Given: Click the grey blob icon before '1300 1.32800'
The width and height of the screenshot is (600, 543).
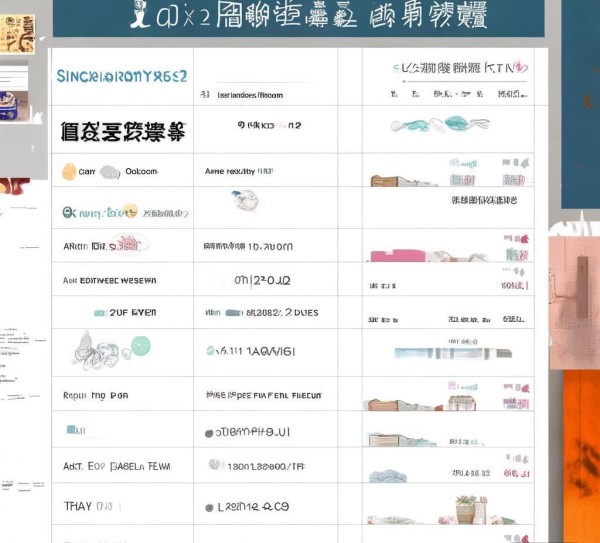Looking at the screenshot, I should click(216, 465).
